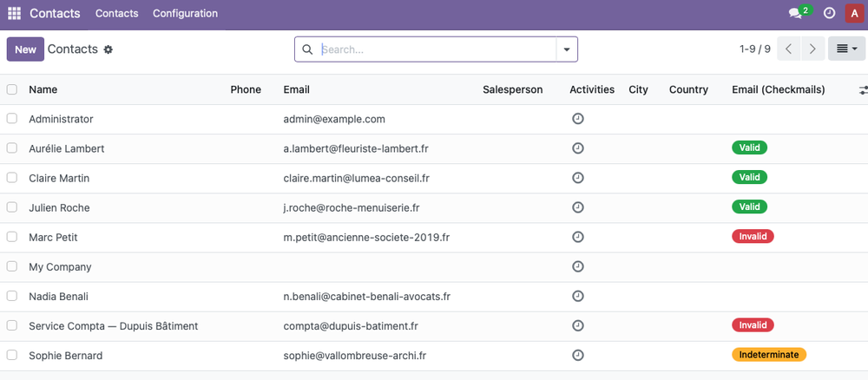Click Valid badge for Julien Roche
Viewport: 868px width, 380px height.
(750, 206)
